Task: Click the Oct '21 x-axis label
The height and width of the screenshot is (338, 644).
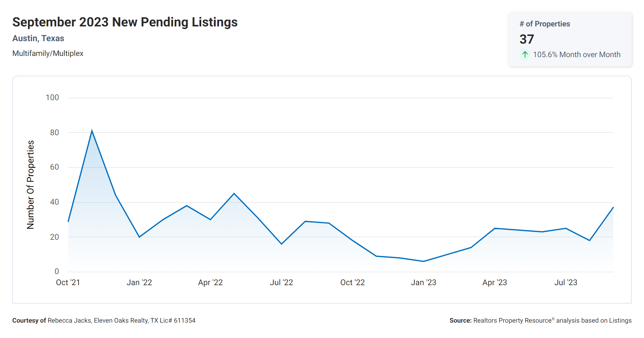Action: coord(68,282)
